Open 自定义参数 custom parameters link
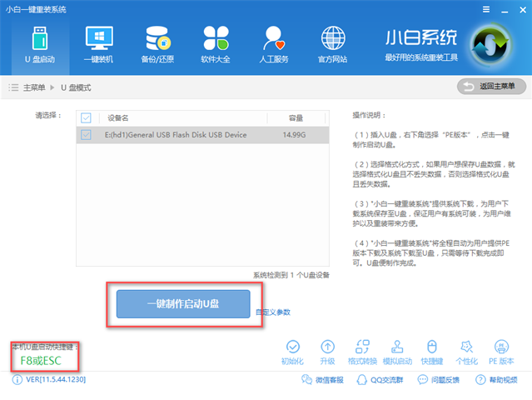This screenshot has height=400, width=532. point(273,312)
